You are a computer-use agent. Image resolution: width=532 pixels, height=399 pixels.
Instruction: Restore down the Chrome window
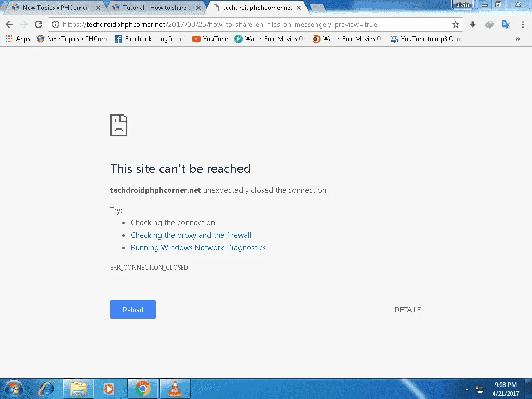[x=498, y=4]
